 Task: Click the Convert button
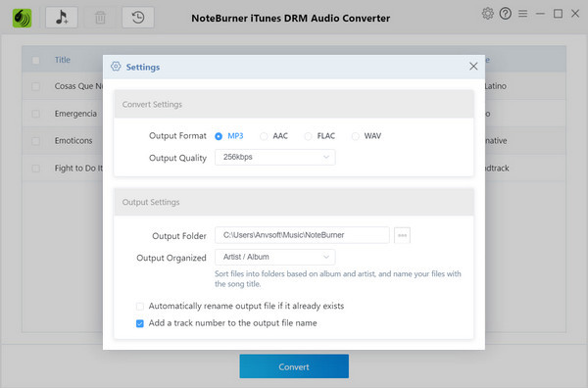tap(294, 366)
